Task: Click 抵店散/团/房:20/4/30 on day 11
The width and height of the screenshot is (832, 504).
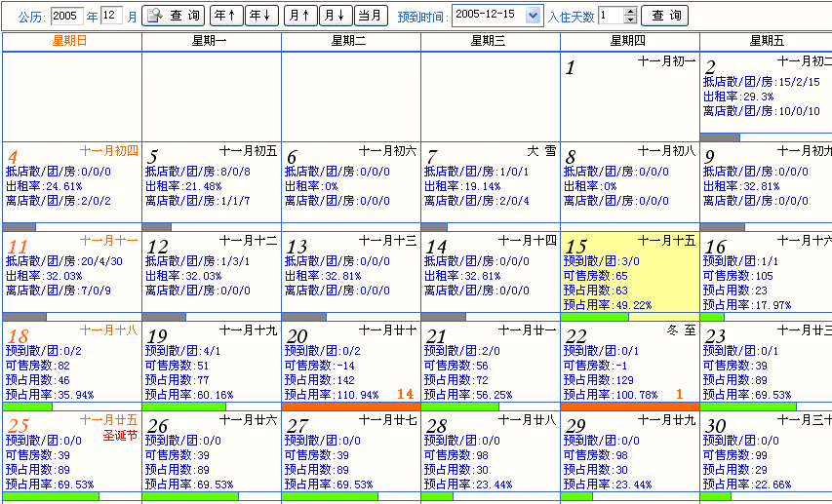Action: point(63,261)
